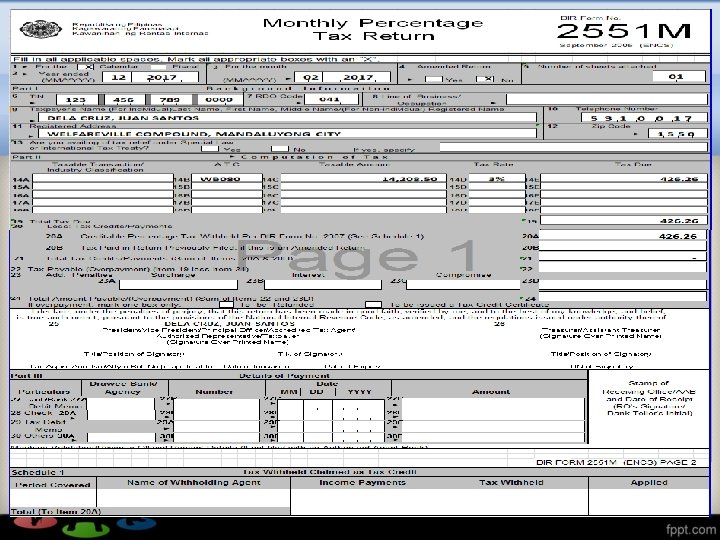Click Name of Withholding Agent column header

pyautogui.click(x=193, y=482)
